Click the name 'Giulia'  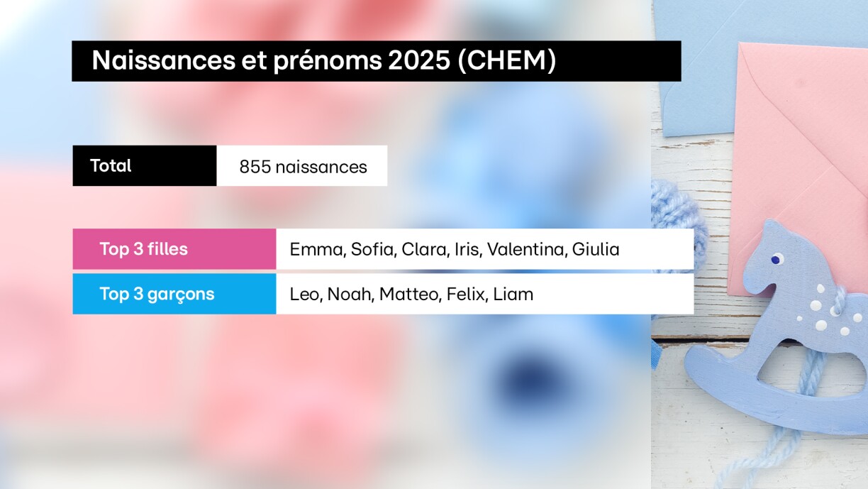pos(596,250)
